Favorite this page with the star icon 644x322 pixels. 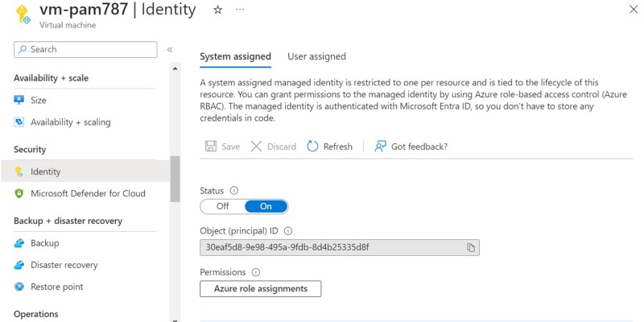tap(217, 10)
